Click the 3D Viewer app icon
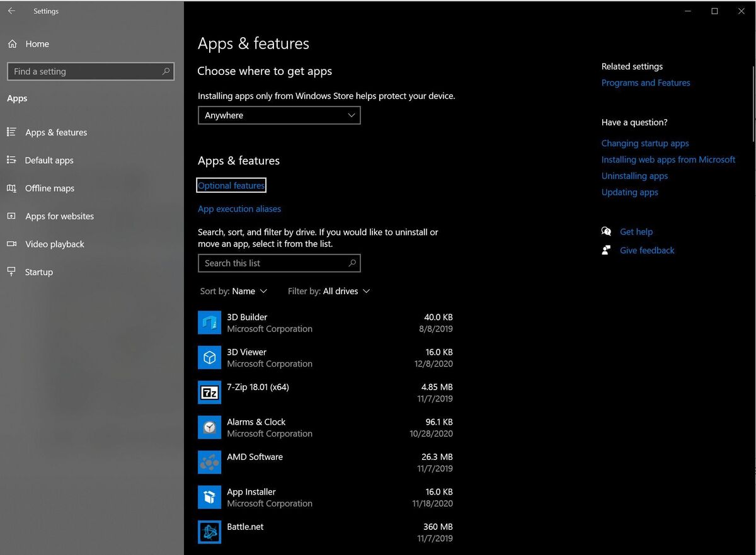 tap(209, 357)
